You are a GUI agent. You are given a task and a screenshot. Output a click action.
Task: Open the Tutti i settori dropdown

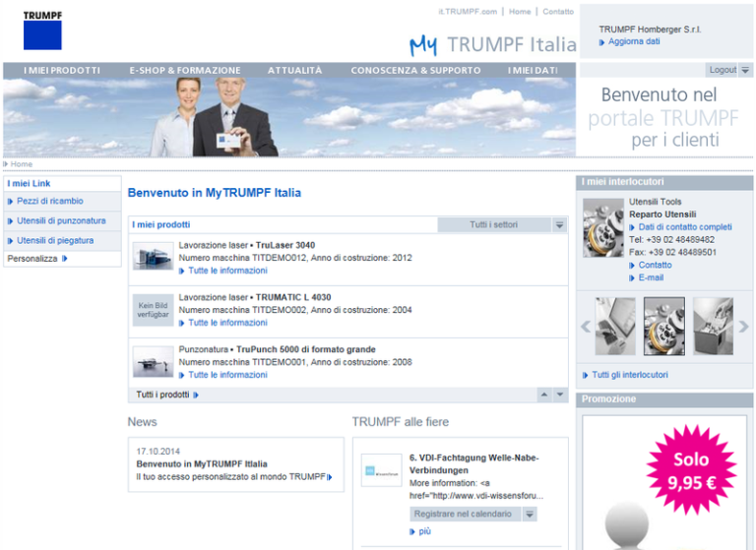click(x=494, y=224)
